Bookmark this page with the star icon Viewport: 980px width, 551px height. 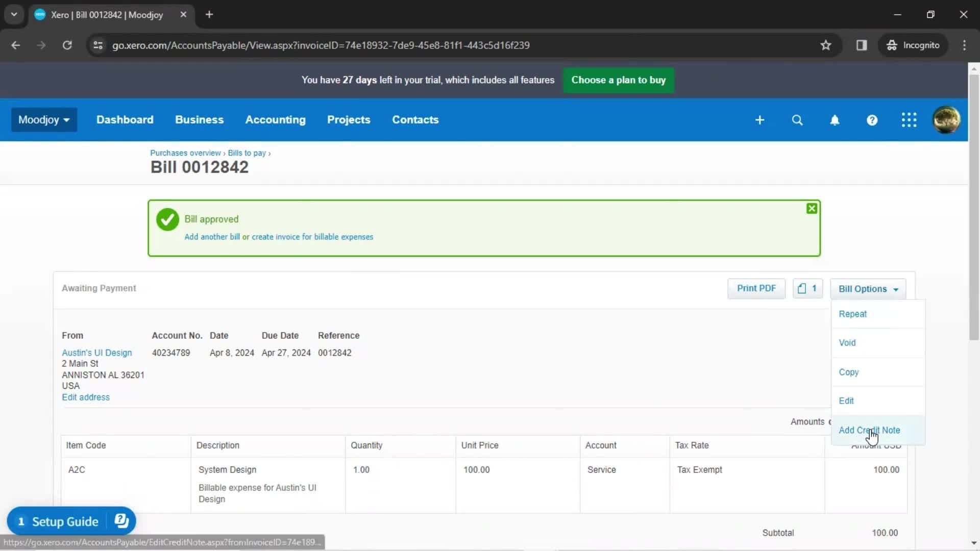826,45
